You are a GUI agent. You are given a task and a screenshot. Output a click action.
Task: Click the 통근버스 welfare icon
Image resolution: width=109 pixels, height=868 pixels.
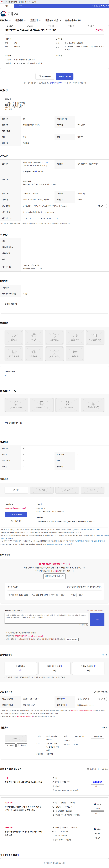[x=14, y=337]
